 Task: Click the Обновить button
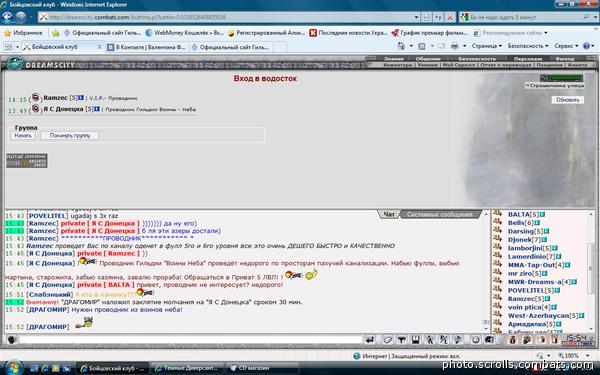(x=567, y=99)
